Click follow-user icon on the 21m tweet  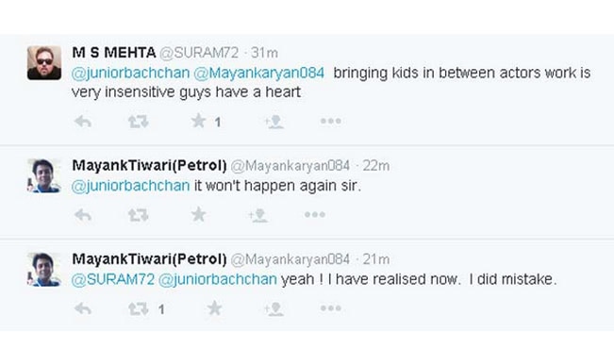pos(274,308)
